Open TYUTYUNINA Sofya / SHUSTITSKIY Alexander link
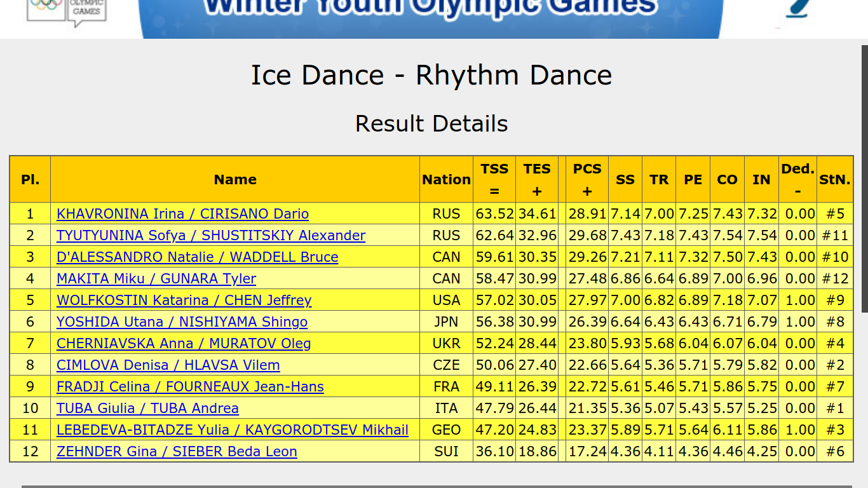Viewport: 868px width, 488px height. click(211, 235)
